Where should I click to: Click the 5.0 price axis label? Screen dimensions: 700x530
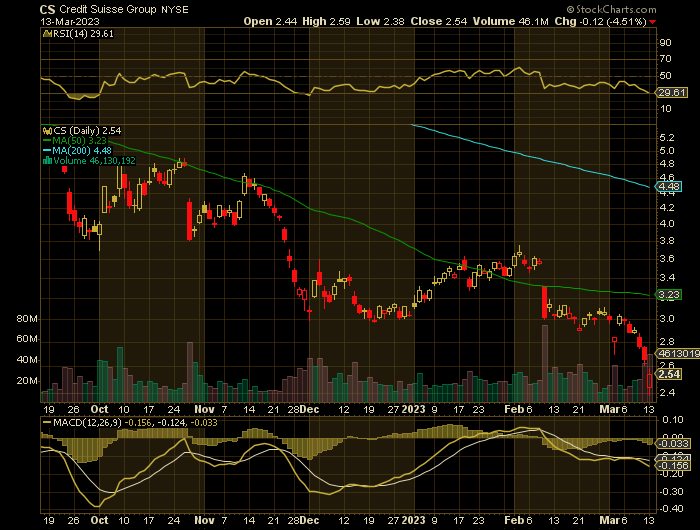point(667,151)
